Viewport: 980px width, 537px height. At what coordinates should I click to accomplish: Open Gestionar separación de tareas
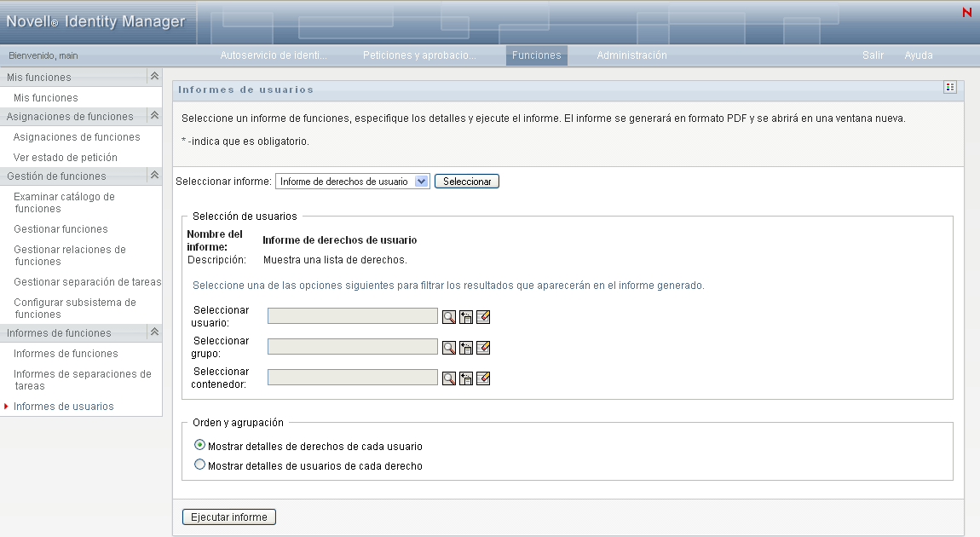coord(87,282)
